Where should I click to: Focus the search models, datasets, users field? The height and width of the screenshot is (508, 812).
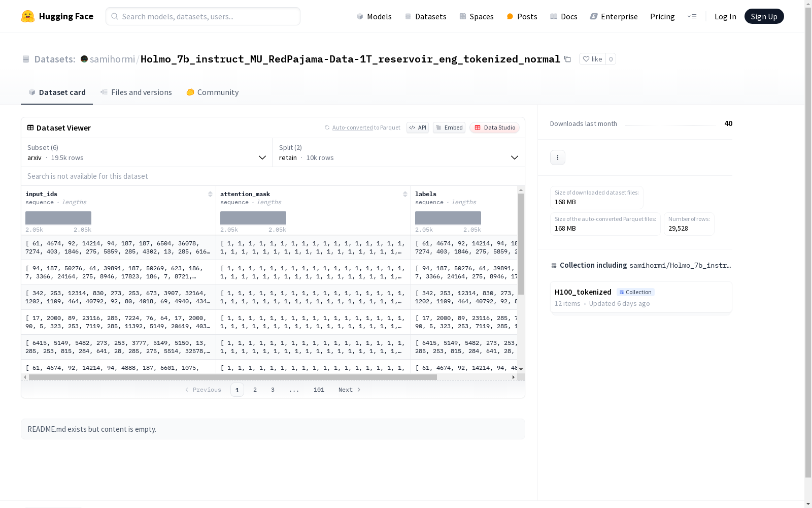pyautogui.click(x=203, y=16)
